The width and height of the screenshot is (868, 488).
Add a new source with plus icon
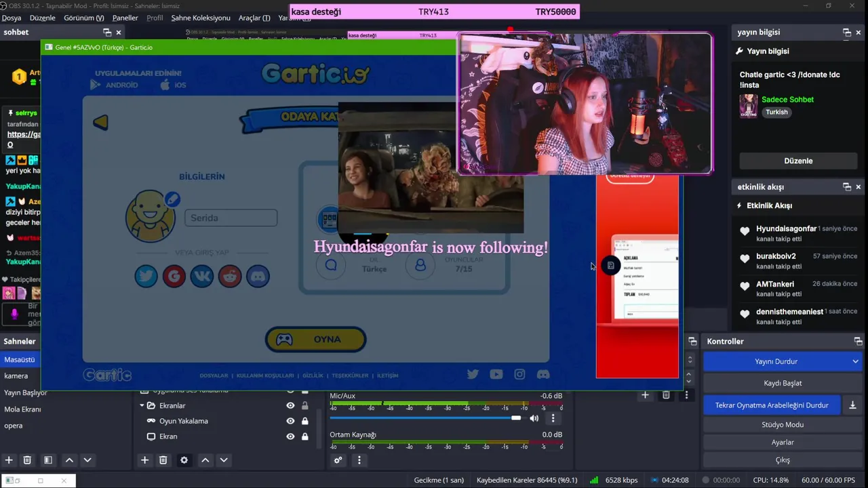tap(144, 460)
